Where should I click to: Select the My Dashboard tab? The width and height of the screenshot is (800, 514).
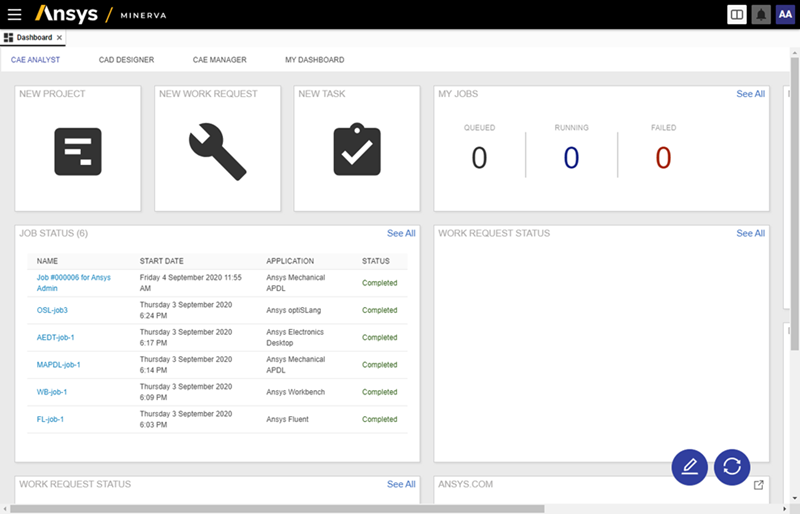click(314, 60)
